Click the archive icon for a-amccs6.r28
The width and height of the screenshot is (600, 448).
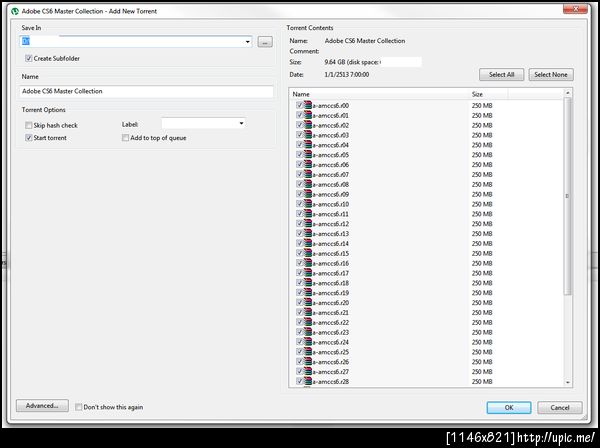[x=308, y=381]
